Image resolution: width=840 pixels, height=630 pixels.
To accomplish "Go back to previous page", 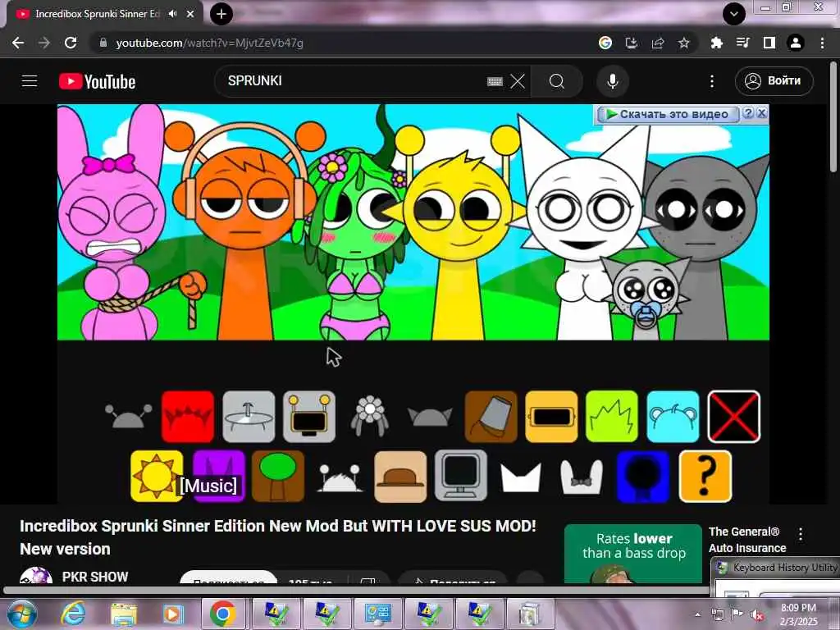I will tap(18, 43).
